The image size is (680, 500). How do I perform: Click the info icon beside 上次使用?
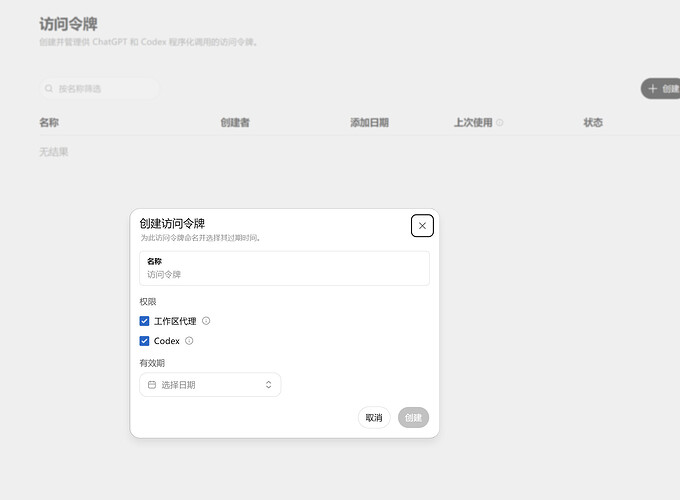click(500, 123)
